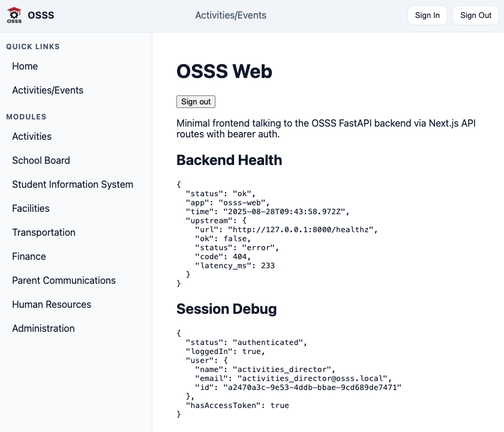Click the Backend Health JSON output block
This screenshot has width=504, height=432.
click(x=277, y=233)
